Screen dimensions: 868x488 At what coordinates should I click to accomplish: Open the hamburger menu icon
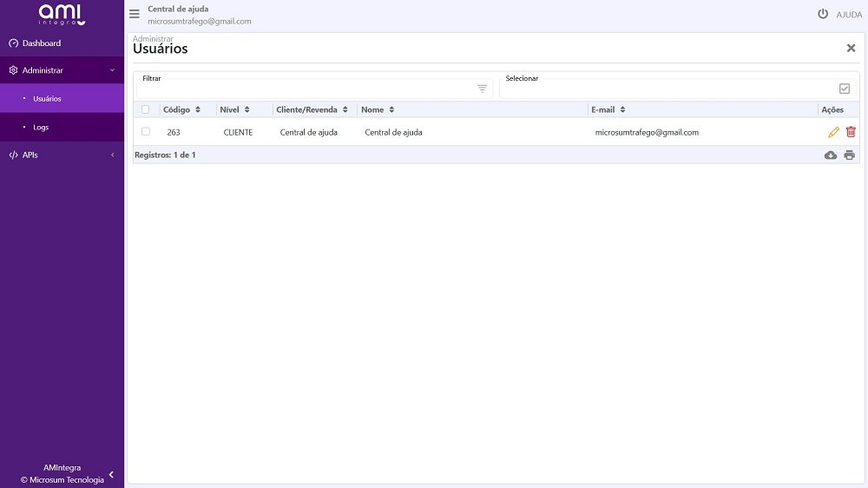135,14
